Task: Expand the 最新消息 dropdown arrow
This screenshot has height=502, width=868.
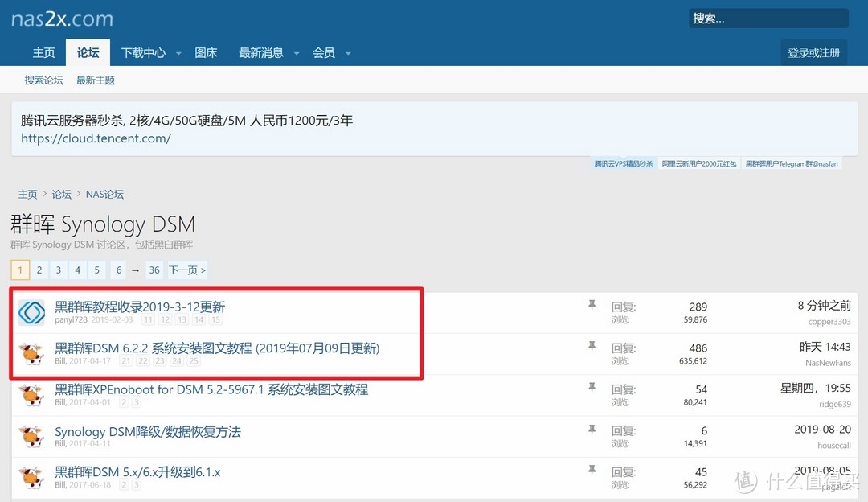Action: pos(296,53)
